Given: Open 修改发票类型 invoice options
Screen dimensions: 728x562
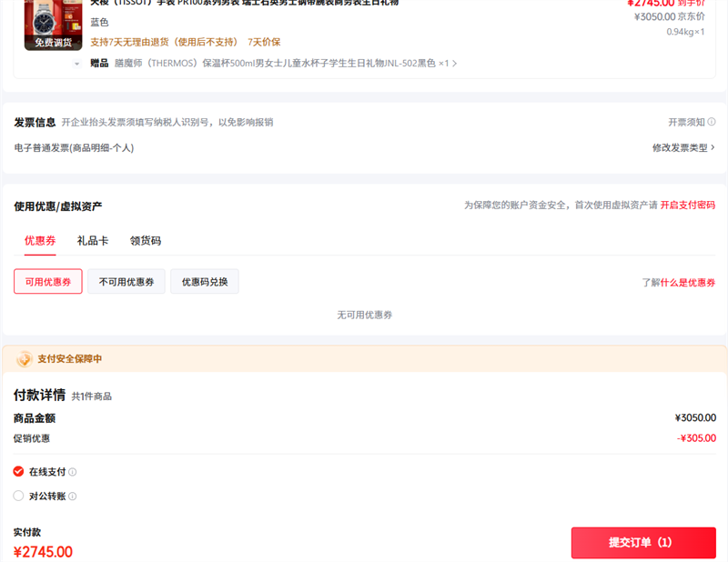Looking at the screenshot, I should (x=682, y=147).
